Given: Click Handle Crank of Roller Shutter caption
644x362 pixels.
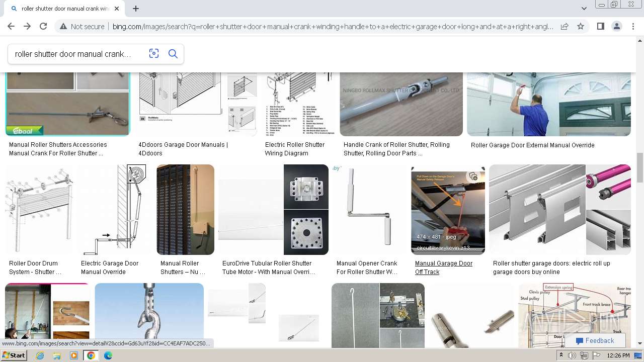Looking at the screenshot, I should (x=396, y=149).
